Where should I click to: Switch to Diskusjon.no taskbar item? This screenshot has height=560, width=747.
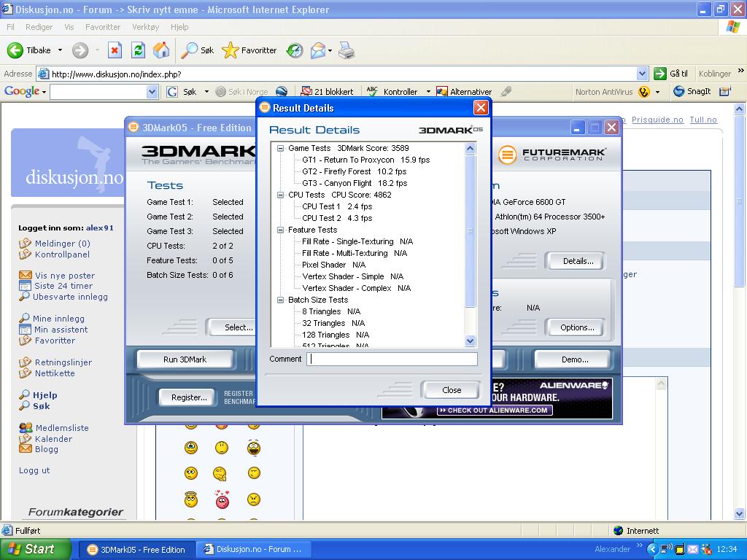(x=253, y=550)
